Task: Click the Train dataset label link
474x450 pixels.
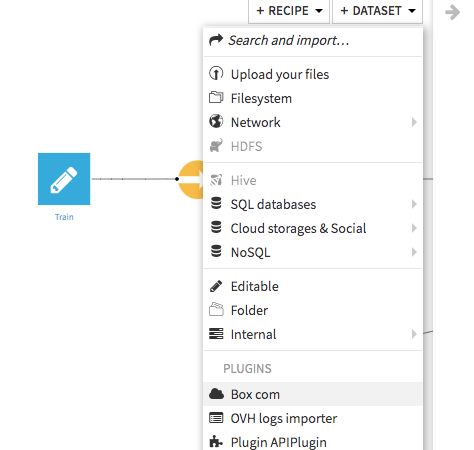Action: click(x=64, y=217)
